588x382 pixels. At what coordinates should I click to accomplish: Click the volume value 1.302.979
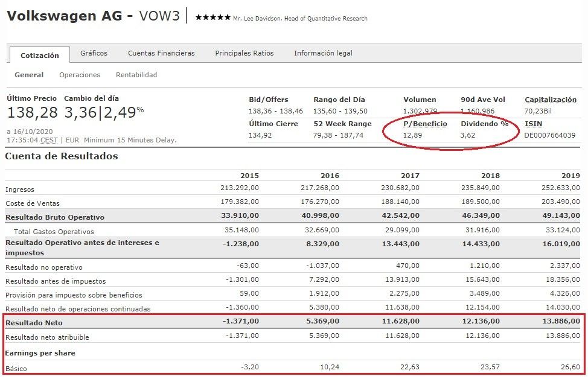coord(420,111)
